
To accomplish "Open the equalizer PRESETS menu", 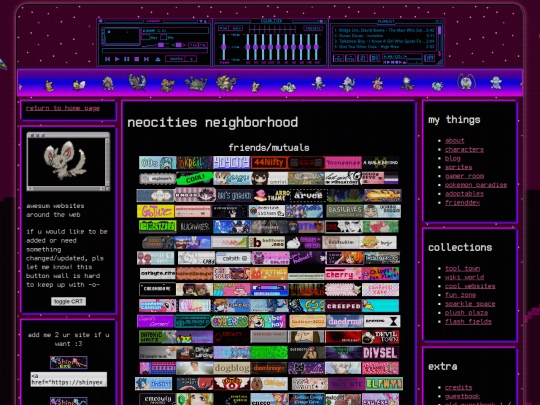I will (313, 28).
